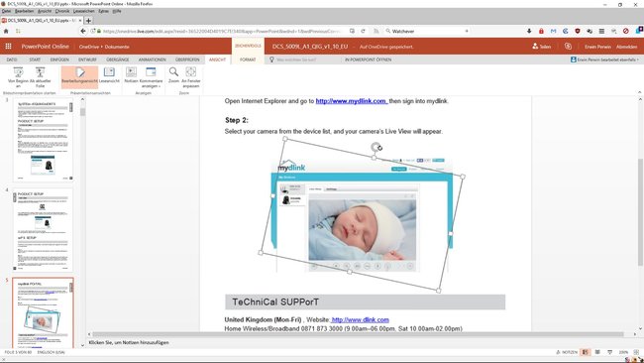Expand Erwin Perwin bearbeitet ebenfalls dropdown
Viewport: 644px width, 363px height.
coord(604,60)
